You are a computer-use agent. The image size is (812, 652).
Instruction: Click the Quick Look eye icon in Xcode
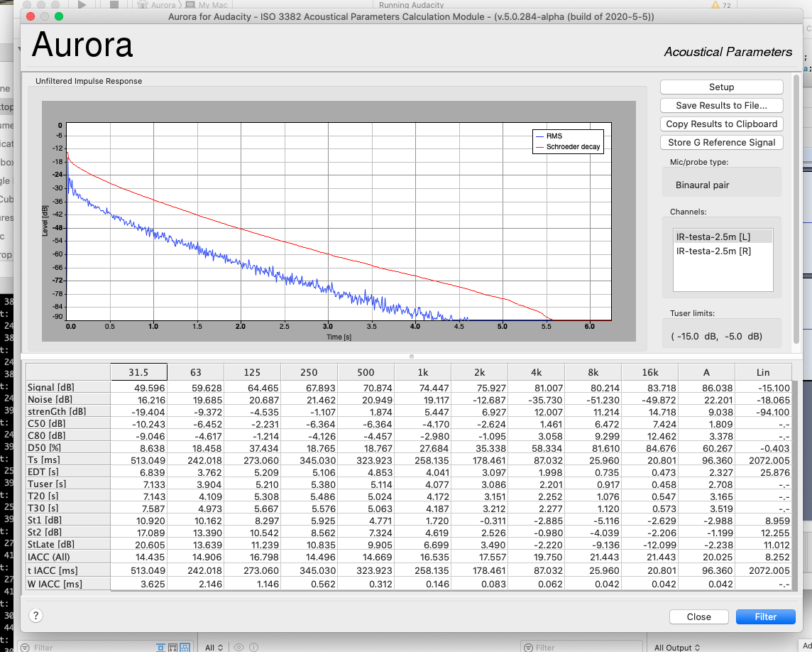pos(238,647)
